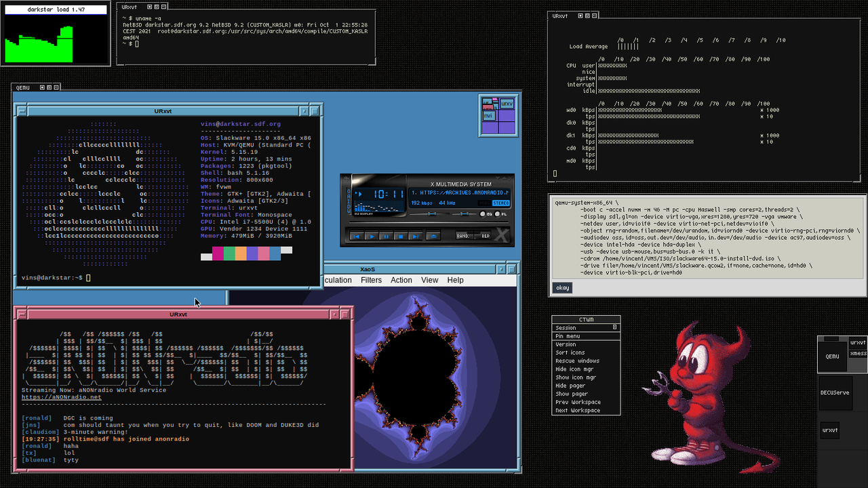Click last QEMU titlebar button

[56, 87]
